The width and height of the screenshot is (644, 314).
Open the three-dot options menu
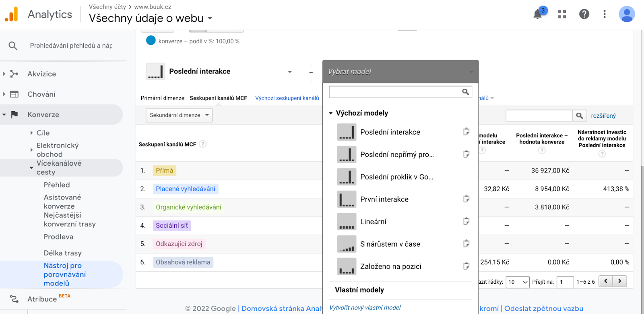(x=604, y=15)
